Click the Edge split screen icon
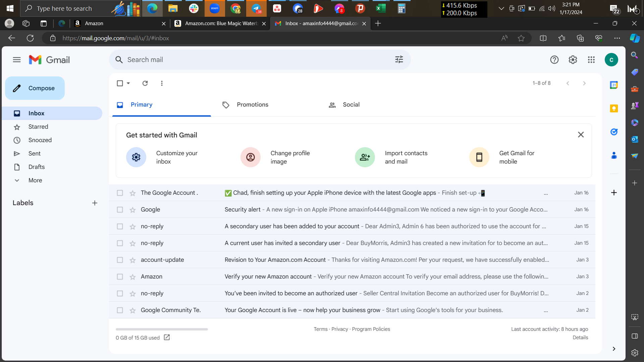Screen dimensions: 644x362 (543, 38)
